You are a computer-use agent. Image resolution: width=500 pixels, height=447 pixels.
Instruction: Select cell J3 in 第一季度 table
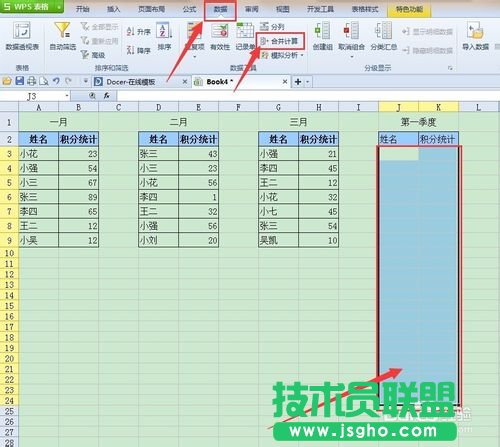[x=399, y=154]
